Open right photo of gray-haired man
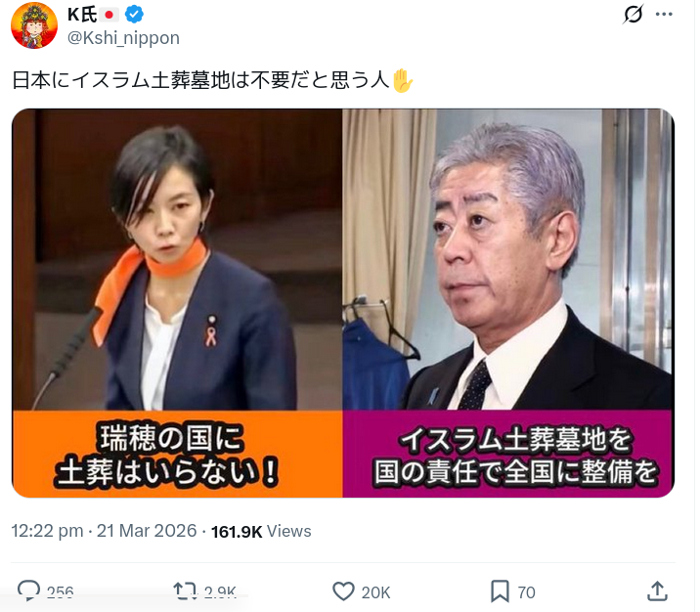The image size is (700, 612). pos(508,259)
